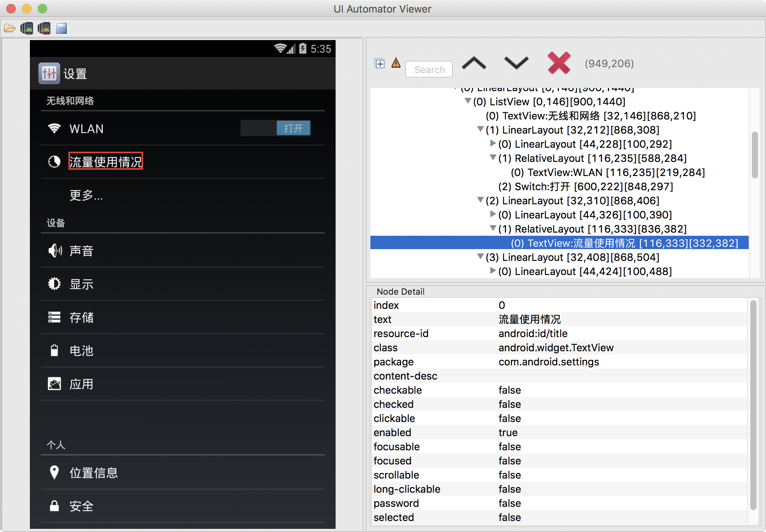This screenshot has height=532, width=766.
Task: Click the red X clear search icon
Action: tap(559, 63)
